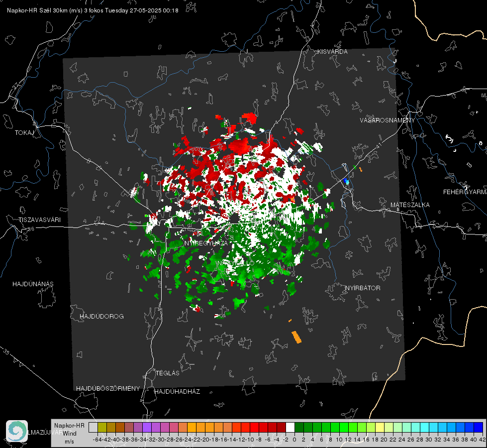Click the Napkor-HR legend caption
487x448 pixels.
click(69, 426)
